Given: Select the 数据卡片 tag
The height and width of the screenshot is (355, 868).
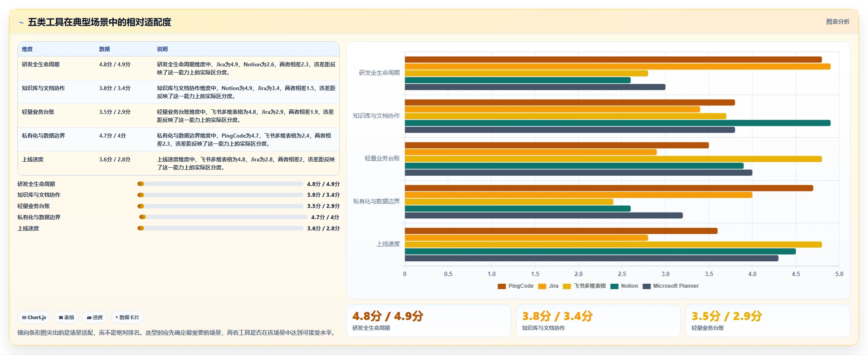Looking at the screenshot, I should click(127, 317).
